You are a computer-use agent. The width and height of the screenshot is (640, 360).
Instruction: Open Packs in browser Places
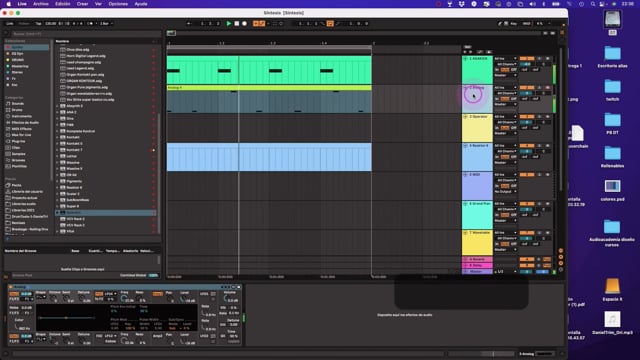tap(16, 185)
